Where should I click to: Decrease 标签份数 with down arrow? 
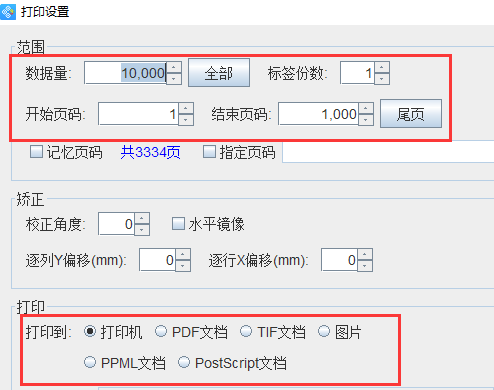[382, 79]
